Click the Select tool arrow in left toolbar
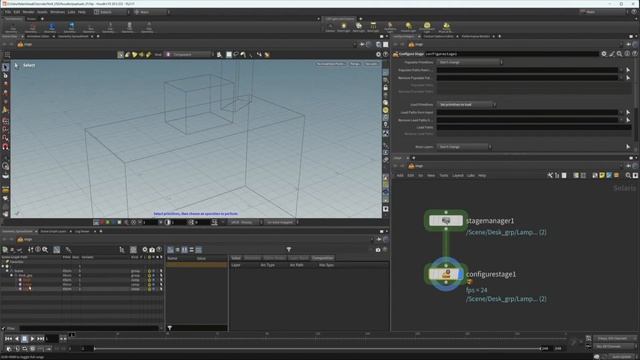Screen dimensions: 640x360 click(x=5, y=67)
